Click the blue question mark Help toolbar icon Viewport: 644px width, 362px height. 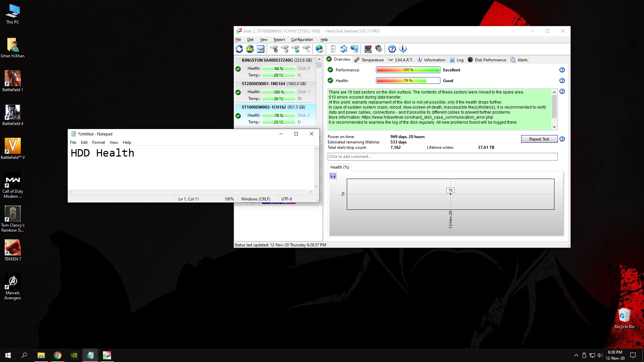click(x=392, y=49)
